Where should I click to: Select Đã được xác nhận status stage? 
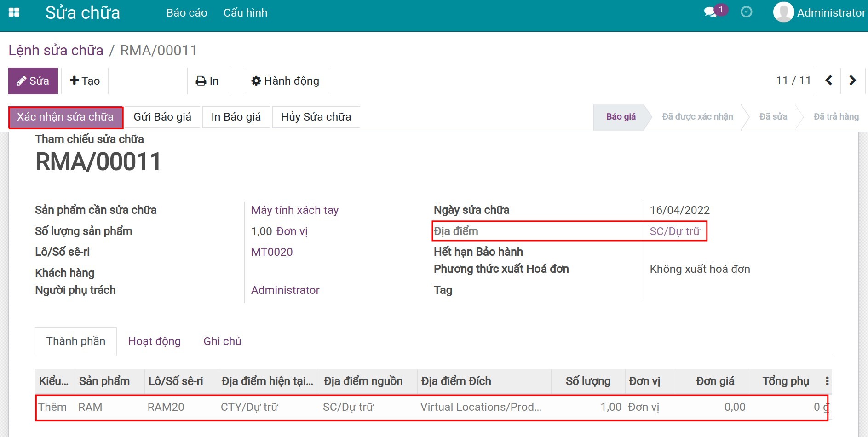(x=697, y=117)
